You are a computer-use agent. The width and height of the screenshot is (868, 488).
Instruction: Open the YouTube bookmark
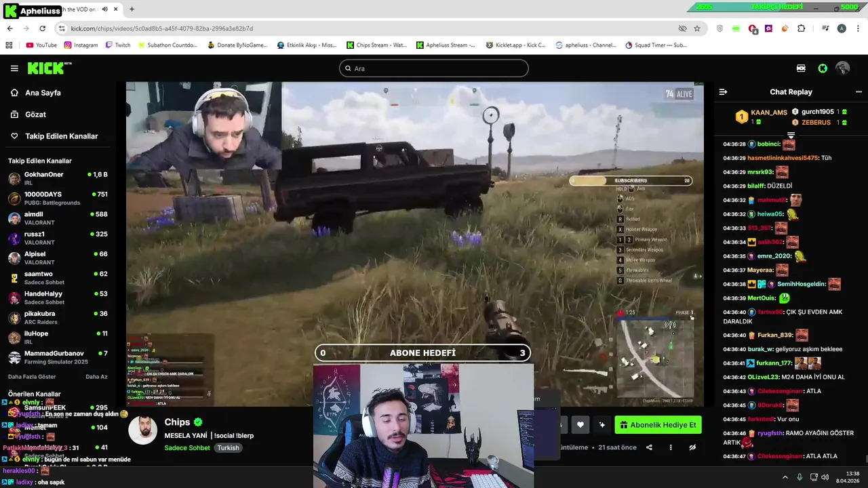click(x=41, y=45)
